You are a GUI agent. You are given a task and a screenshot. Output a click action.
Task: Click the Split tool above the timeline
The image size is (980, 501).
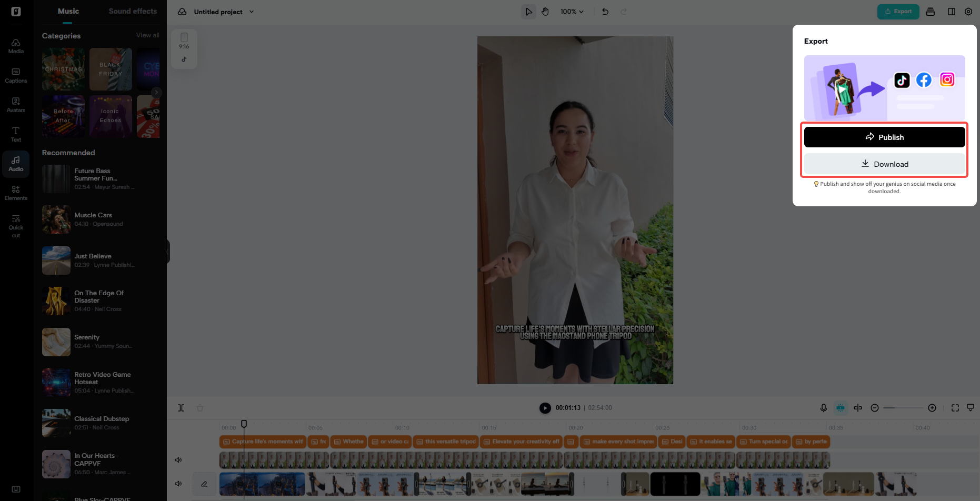pos(181,407)
